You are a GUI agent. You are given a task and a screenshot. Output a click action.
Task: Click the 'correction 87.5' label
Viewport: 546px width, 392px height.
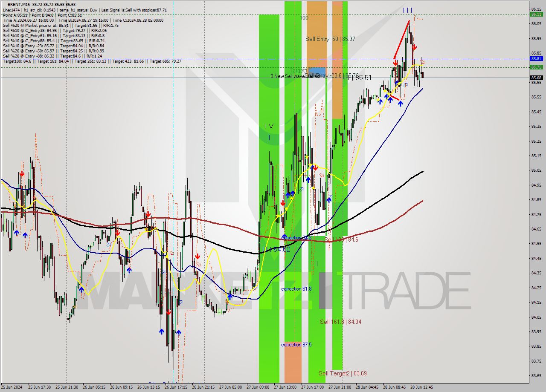click(296, 344)
